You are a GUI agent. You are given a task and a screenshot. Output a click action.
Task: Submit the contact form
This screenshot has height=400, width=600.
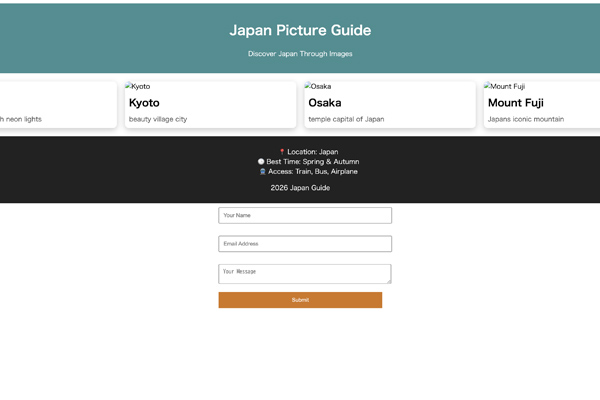pyautogui.click(x=300, y=300)
